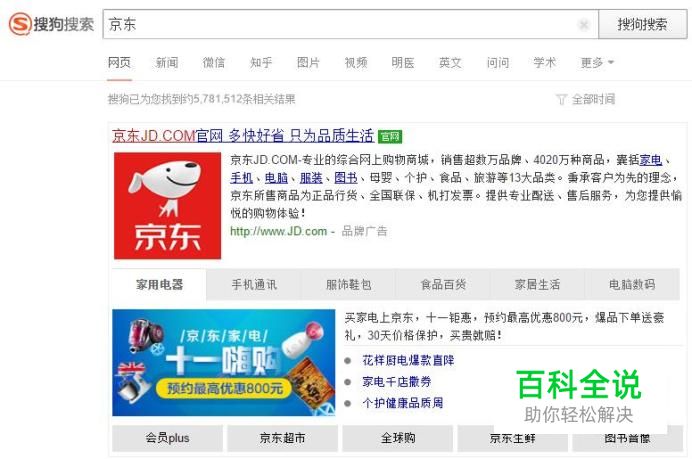Select the 知乎 search tab
This screenshot has width=692, height=459.
(x=261, y=63)
